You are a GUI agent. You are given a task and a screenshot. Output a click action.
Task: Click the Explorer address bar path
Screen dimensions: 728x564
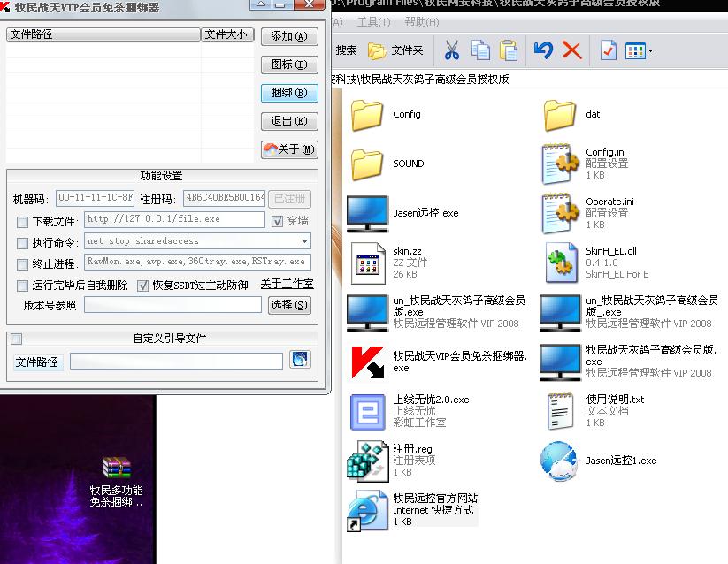tap(529, 80)
